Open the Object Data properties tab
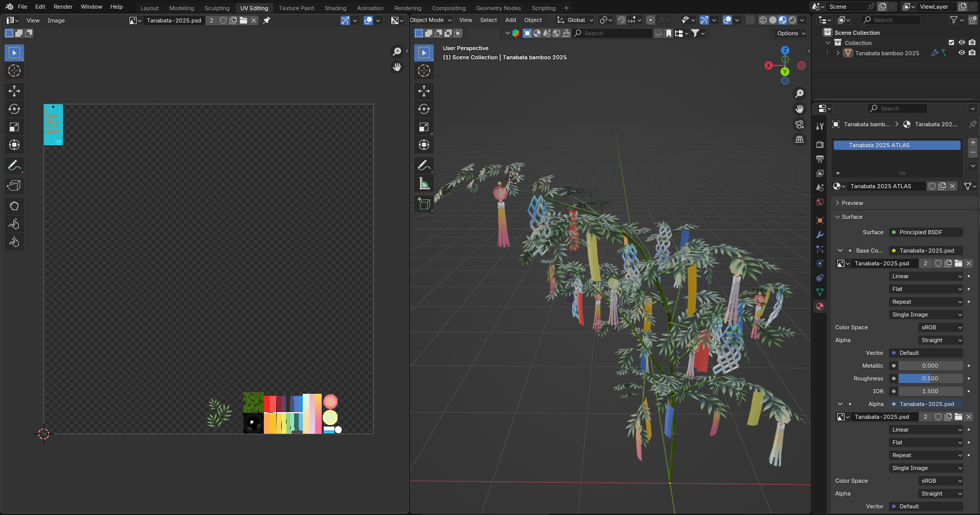 (820, 292)
